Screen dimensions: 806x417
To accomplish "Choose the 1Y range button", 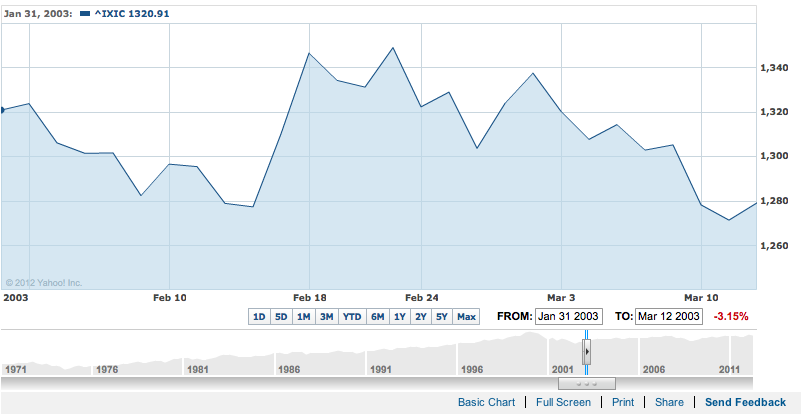I will pyautogui.click(x=399, y=317).
